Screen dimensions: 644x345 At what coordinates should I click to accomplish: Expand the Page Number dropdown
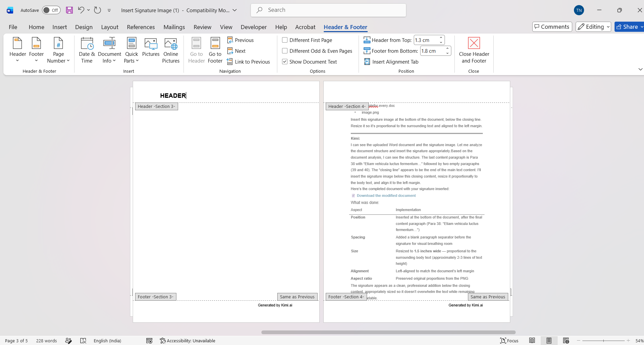[x=58, y=50]
